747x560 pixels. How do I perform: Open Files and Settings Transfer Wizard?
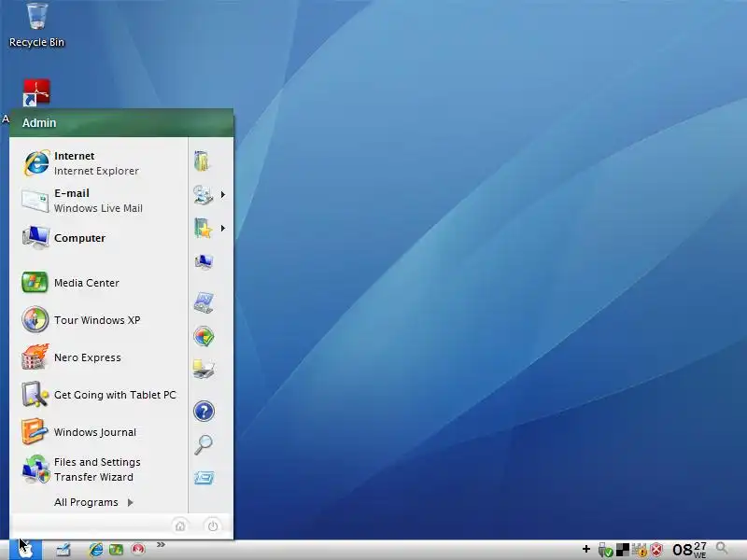pyautogui.click(x=99, y=469)
